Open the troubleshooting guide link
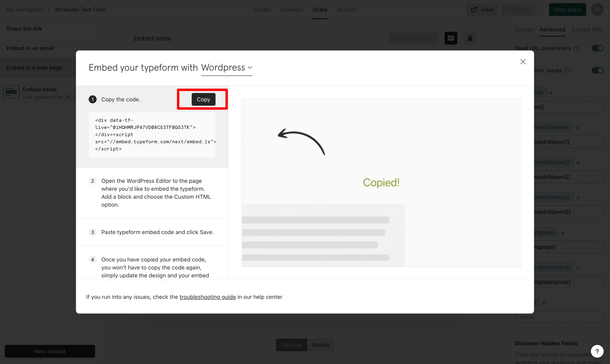This screenshot has width=610, height=364. (208, 297)
